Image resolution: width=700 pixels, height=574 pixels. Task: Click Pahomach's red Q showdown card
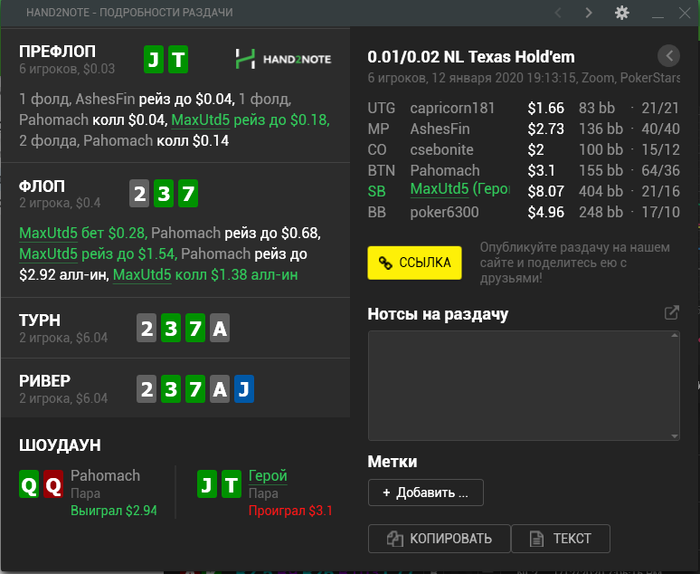(x=54, y=484)
